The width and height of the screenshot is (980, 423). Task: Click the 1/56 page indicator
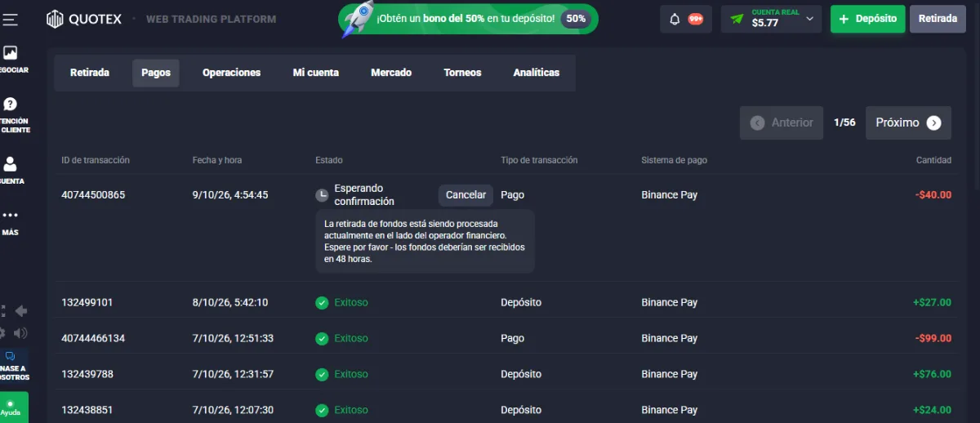click(x=844, y=122)
